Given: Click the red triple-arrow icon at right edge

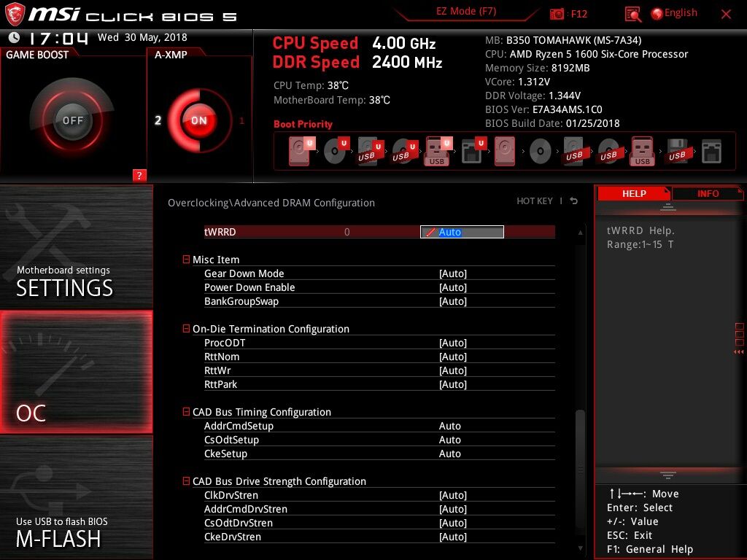Looking at the screenshot, I should 738,352.
